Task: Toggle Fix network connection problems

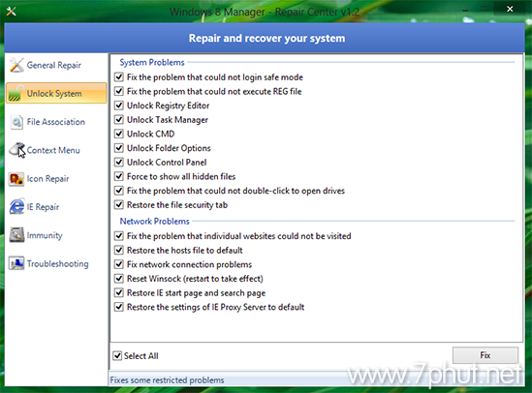Action: pyautogui.click(x=119, y=264)
